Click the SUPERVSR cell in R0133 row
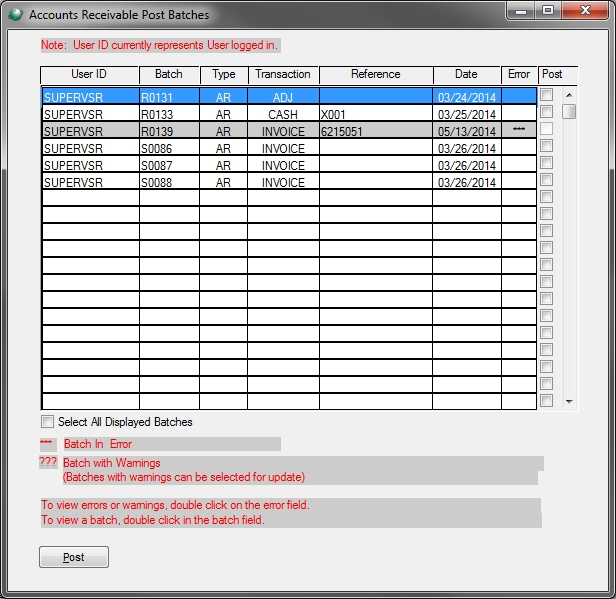Screen dimensions: 616x599 (x=90, y=114)
